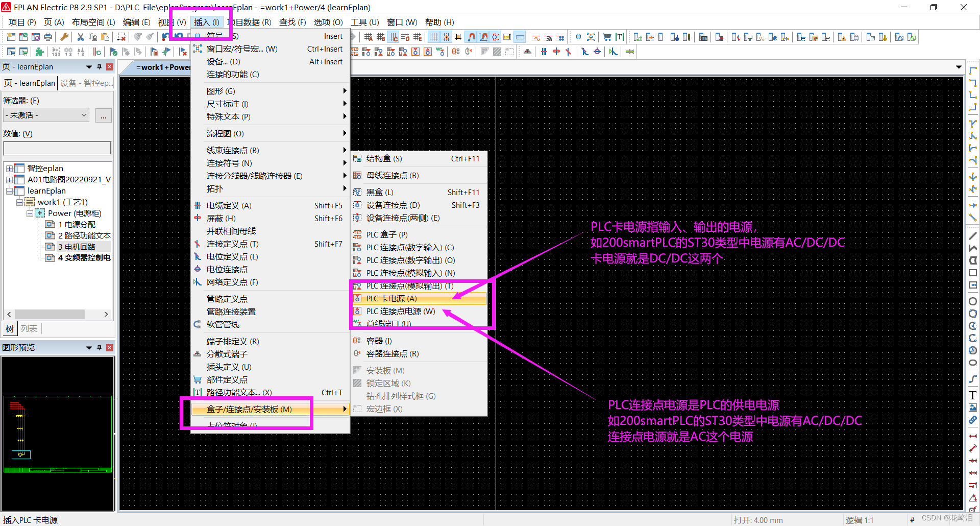Select the Text tool in right toolbar
This screenshot has height=526, width=980.
pyautogui.click(x=973, y=395)
